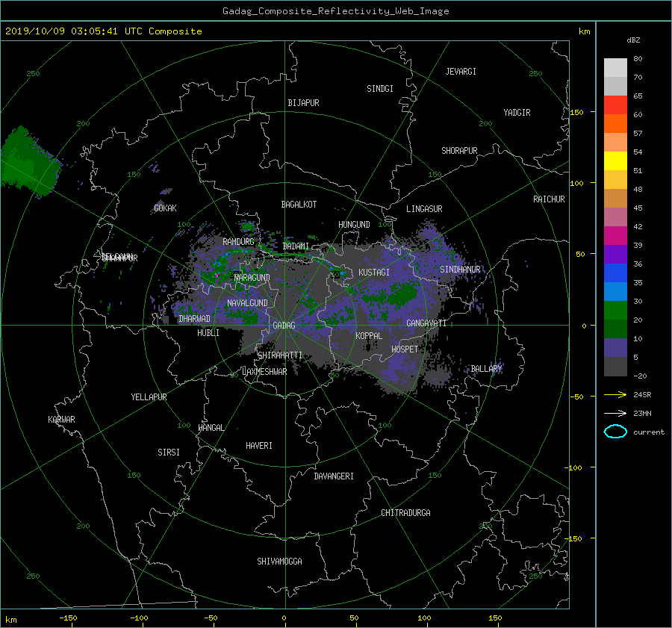Click the KOPPAL city label

click(x=369, y=335)
